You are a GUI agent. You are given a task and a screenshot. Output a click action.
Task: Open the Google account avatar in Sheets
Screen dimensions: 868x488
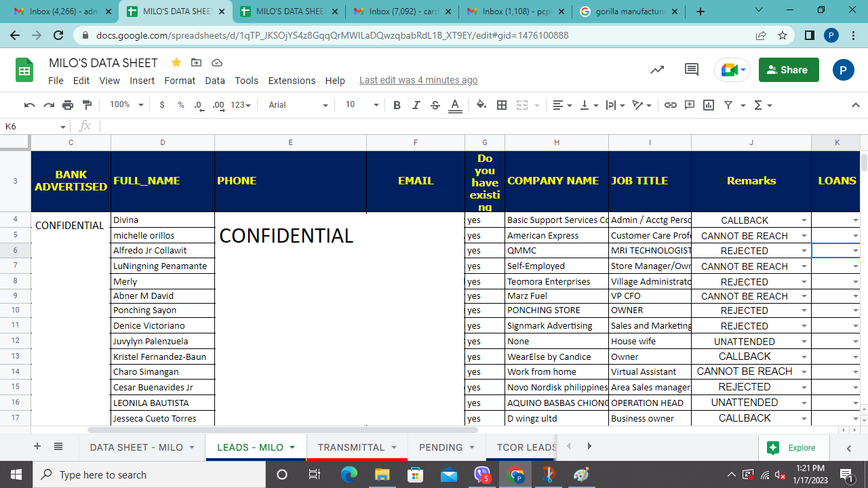click(x=843, y=70)
